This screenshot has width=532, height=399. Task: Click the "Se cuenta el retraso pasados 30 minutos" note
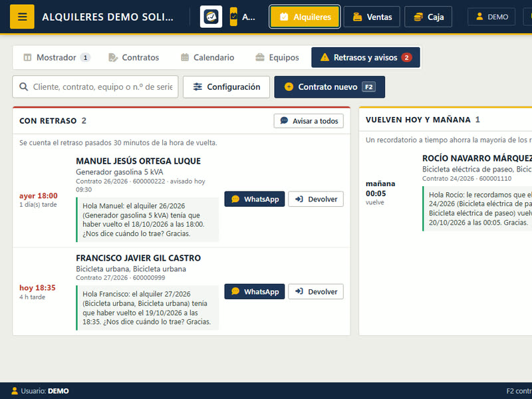[118, 143]
